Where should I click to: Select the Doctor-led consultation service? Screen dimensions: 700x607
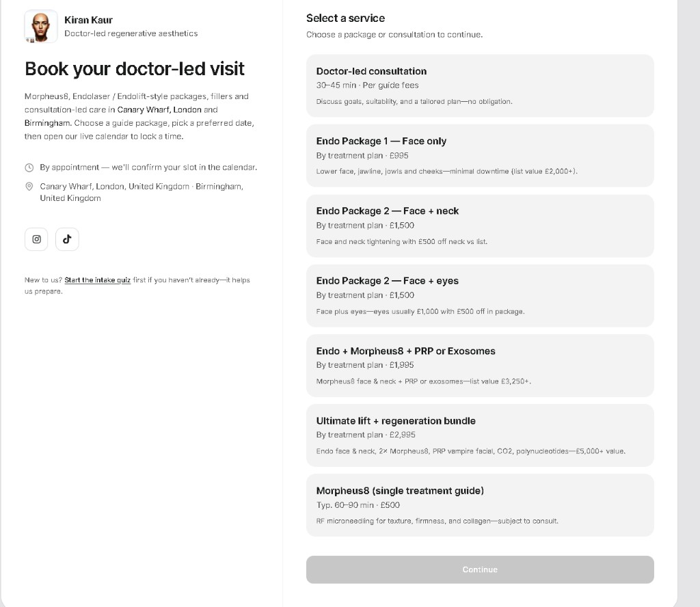(480, 85)
